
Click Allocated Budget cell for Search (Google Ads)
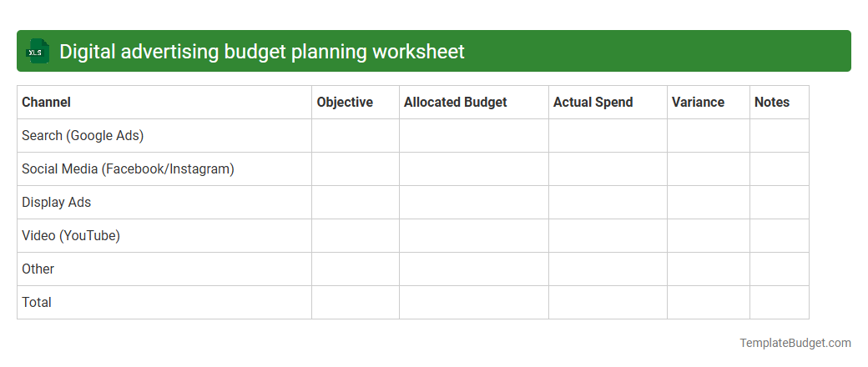point(474,136)
